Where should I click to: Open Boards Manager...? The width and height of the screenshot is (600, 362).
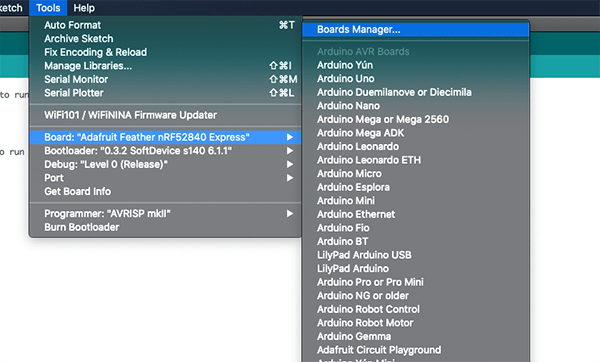point(416,29)
